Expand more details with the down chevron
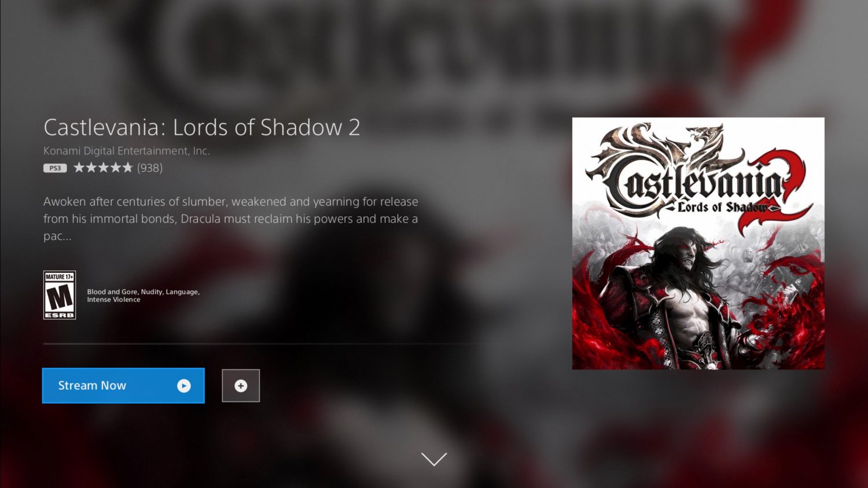The image size is (868, 488). pyautogui.click(x=434, y=459)
